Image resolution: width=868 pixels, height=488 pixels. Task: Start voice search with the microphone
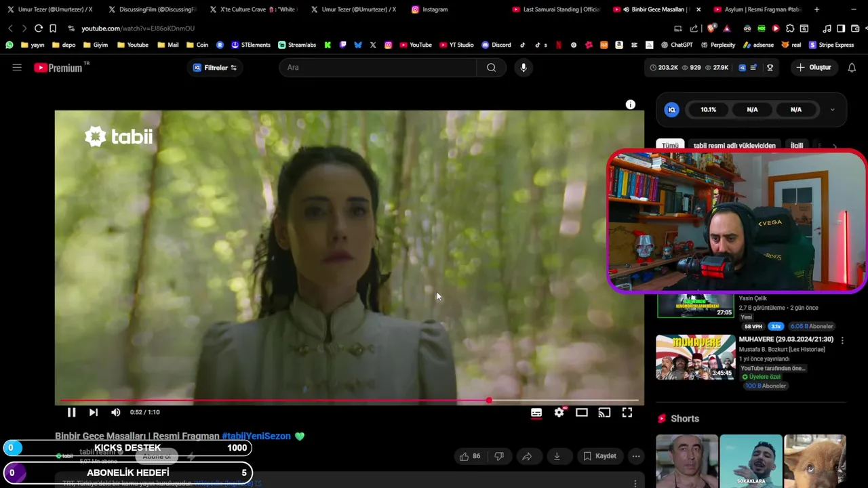524,67
